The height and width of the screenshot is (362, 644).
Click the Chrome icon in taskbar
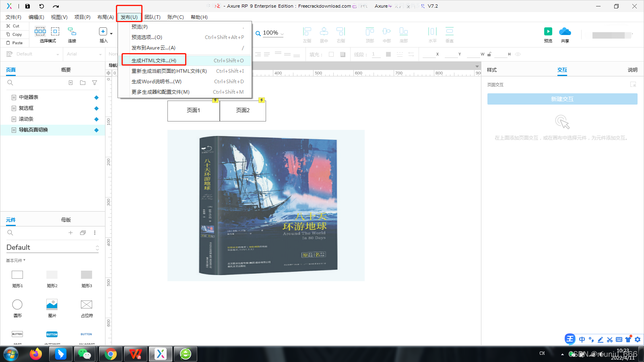[110, 354]
